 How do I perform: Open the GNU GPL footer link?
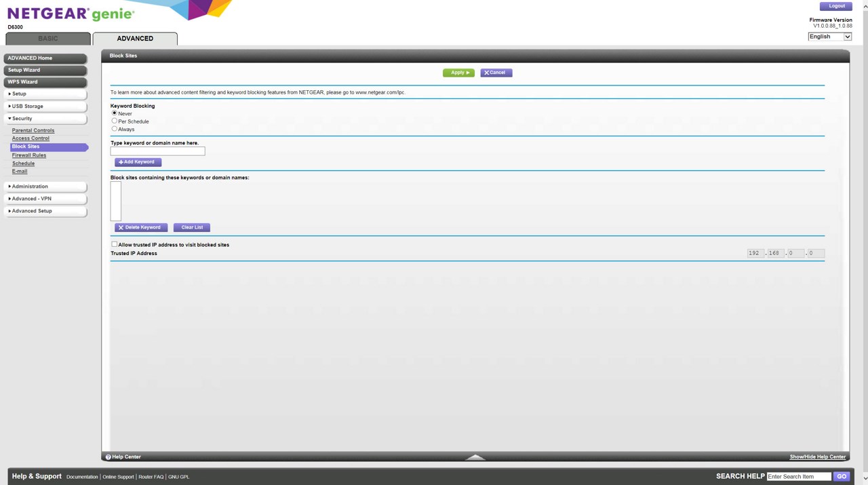[x=179, y=477]
